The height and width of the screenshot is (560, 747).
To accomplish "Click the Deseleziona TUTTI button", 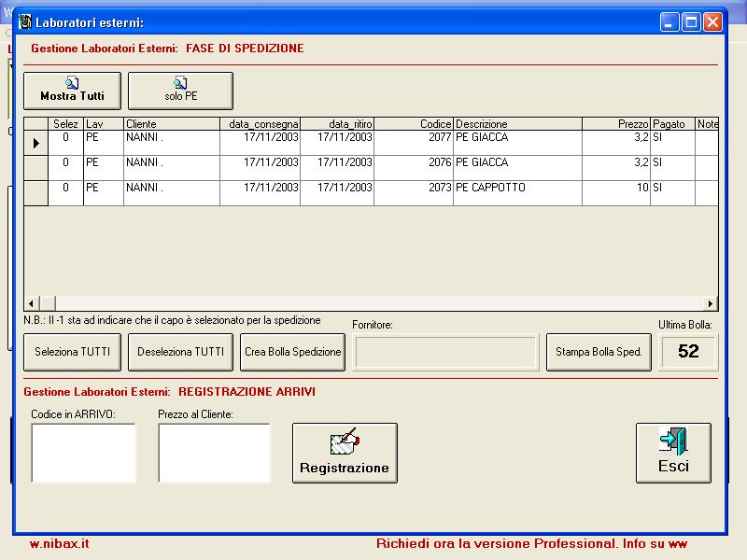I will tap(180, 352).
